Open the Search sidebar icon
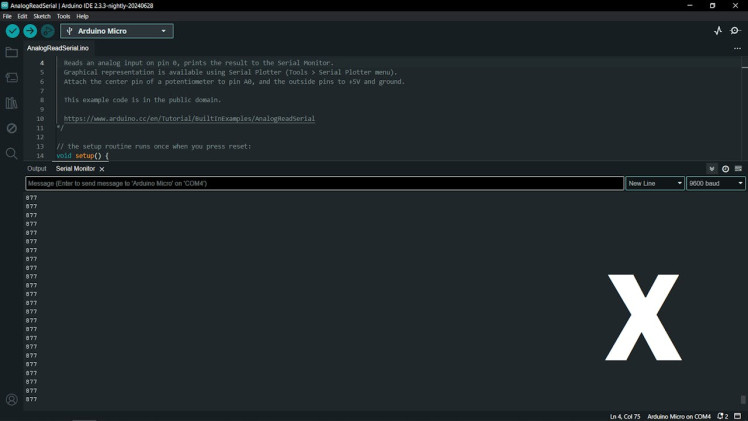 point(11,154)
